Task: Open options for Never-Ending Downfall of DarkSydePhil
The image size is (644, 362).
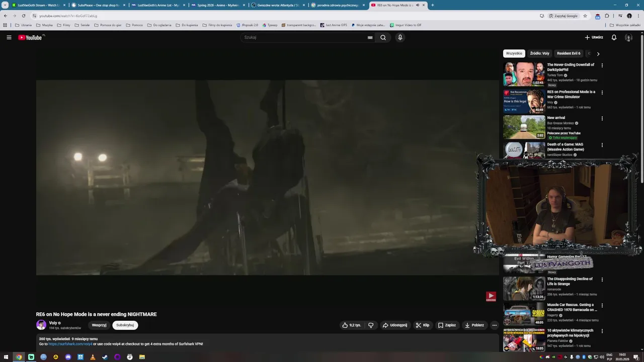Action: tap(602, 65)
